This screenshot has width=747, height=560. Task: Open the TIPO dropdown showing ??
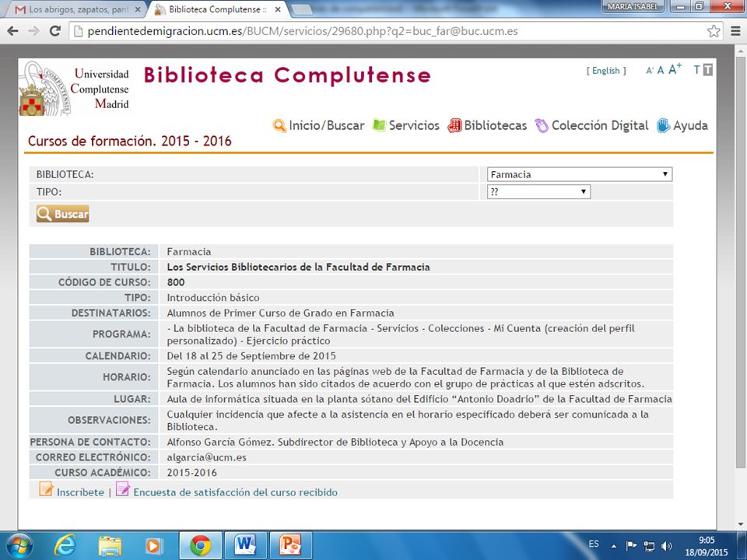tap(538, 192)
